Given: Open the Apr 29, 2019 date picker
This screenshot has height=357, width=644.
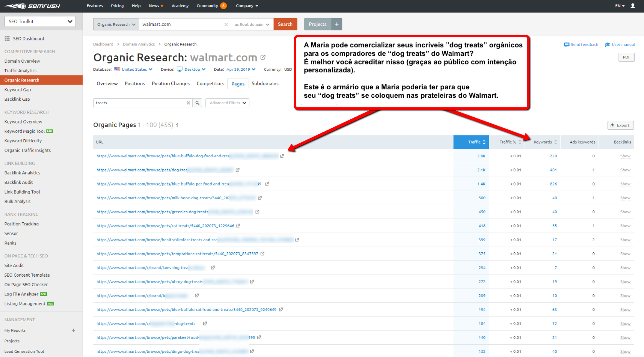Looking at the screenshot, I should [x=241, y=69].
